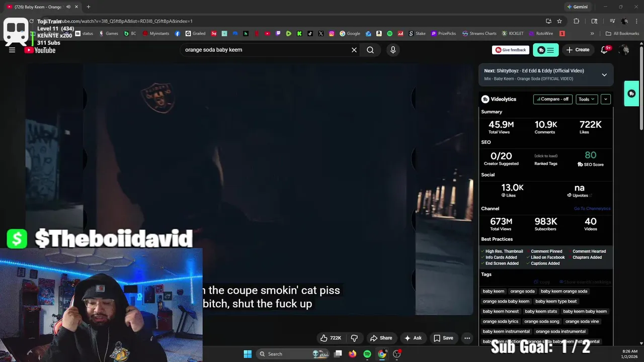Open the taskbar clock and date
This screenshot has width=644, height=362.
(x=630, y=354)
